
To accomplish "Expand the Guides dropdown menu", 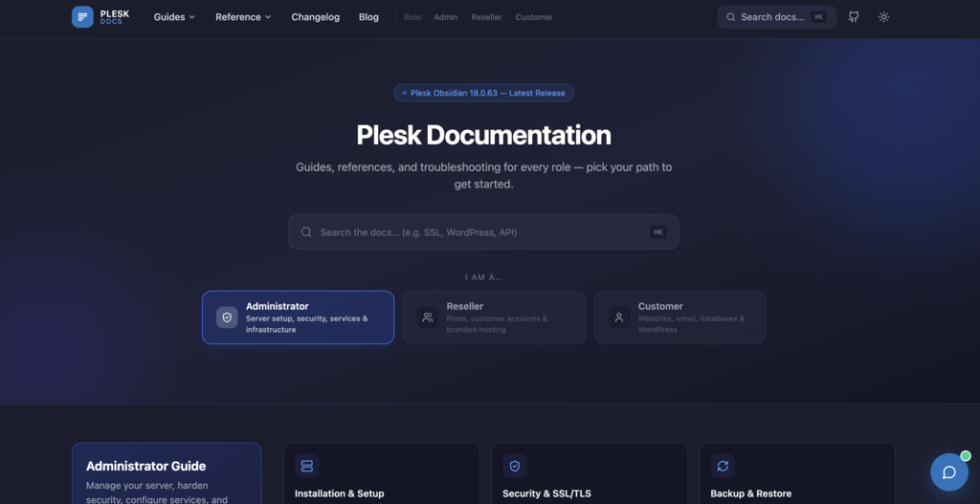I will (174, 17).
